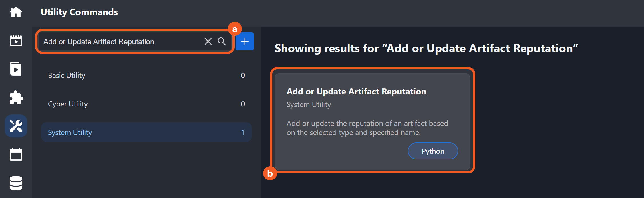This screenshot has height=198, width=644.
Task: Click the Python button on the result card
Action: tap(433, 151)
